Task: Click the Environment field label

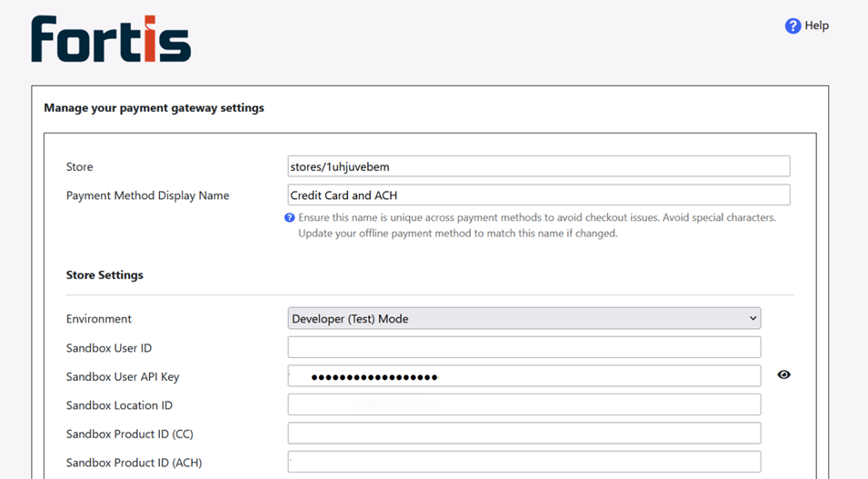Action: click(99, 319)
